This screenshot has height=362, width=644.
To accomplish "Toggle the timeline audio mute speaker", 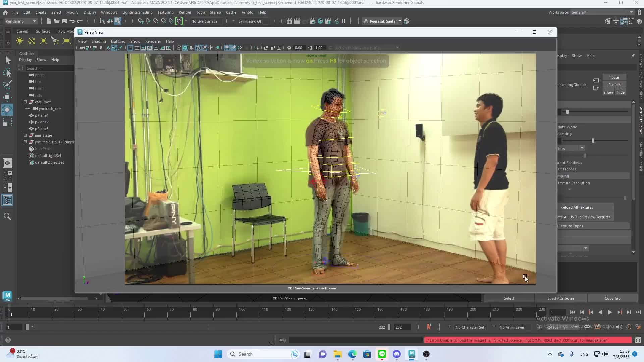I will tap(619, 327).
